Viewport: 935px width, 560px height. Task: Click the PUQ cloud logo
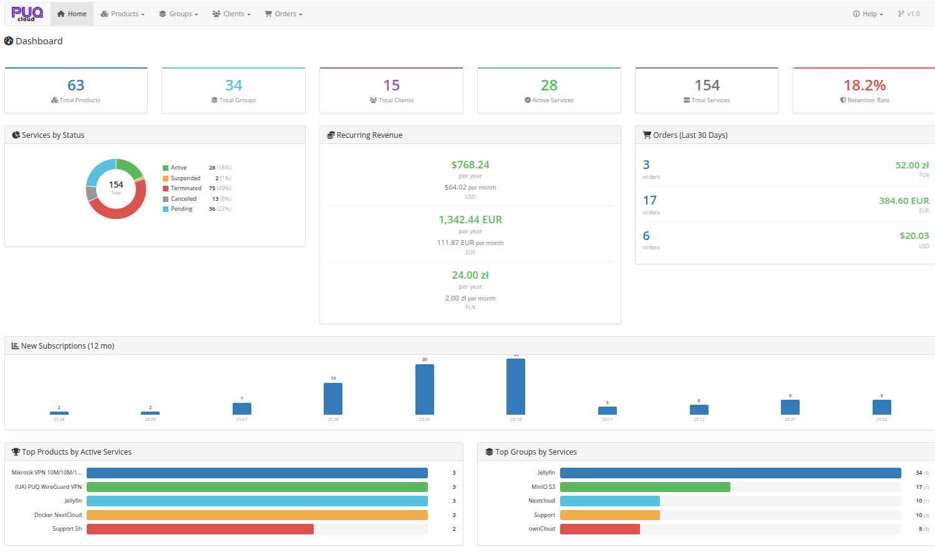pyautogui.click(x=27, y=13)
